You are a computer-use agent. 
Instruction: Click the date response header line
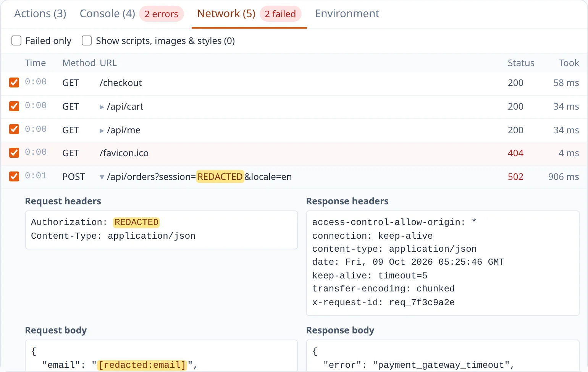click(x=408, y=262)
